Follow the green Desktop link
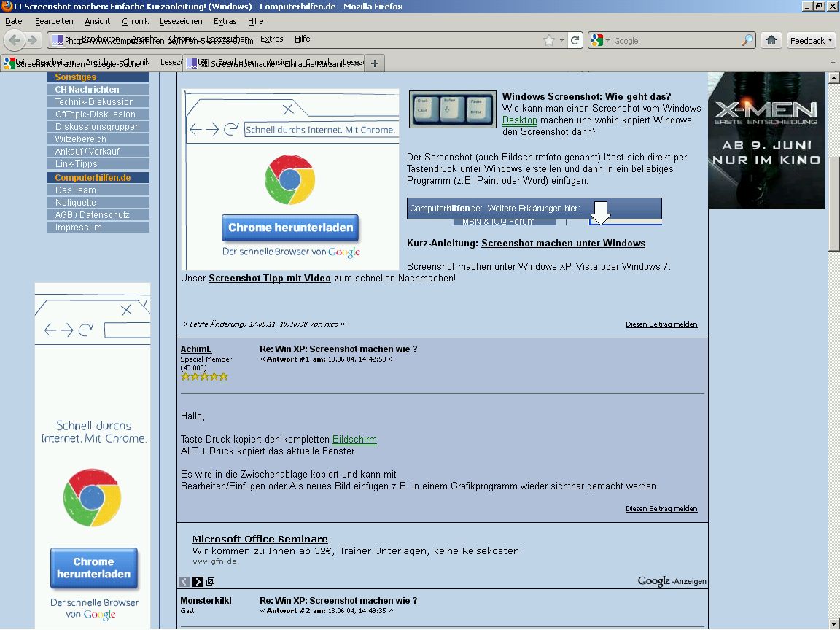Image resolution: width=840 pixels, height=630 pixels. coord(520,120)
